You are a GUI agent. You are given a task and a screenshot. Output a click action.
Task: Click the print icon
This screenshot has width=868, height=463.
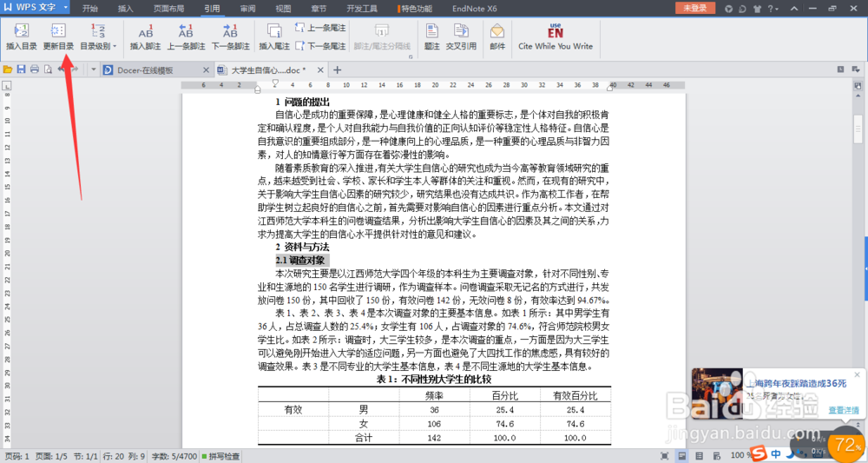[x=35, y=69]
